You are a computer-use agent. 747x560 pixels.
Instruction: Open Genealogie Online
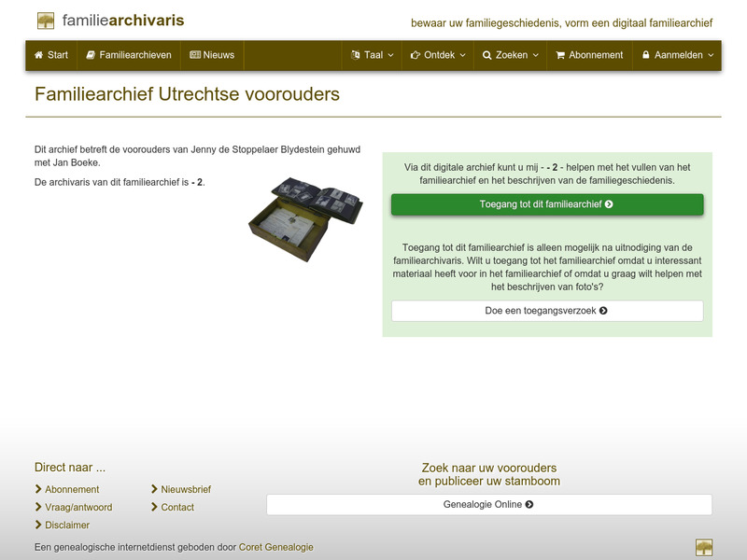click(489, 503)
